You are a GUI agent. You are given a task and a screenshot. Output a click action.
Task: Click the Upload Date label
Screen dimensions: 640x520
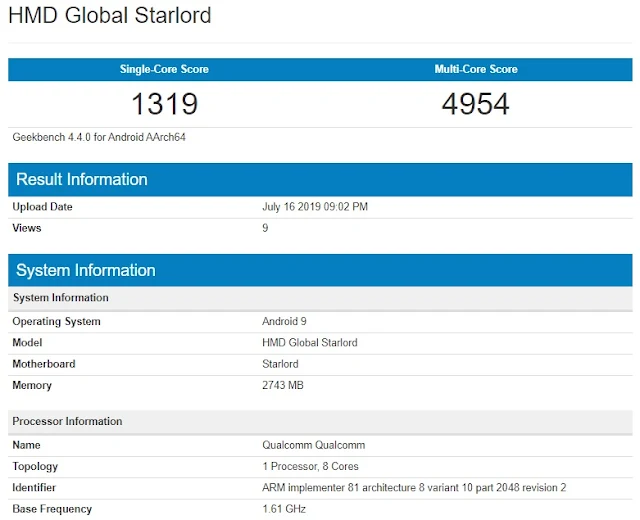coord(42,207)
